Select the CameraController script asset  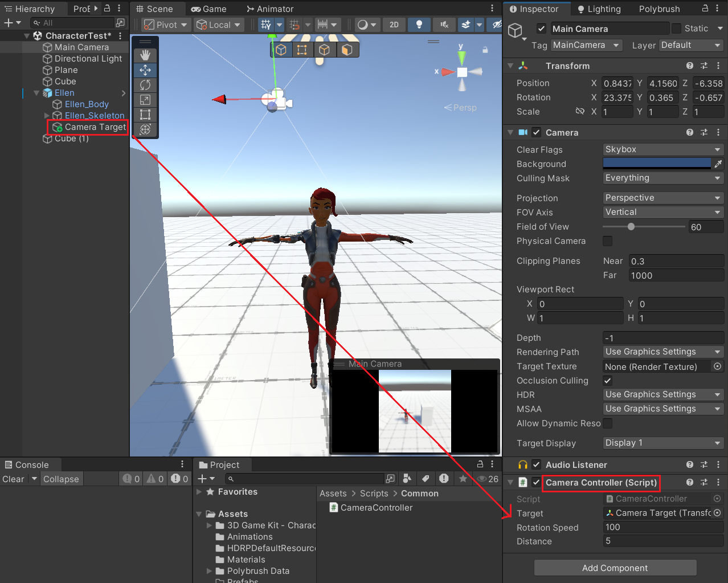tap(371, 508)
